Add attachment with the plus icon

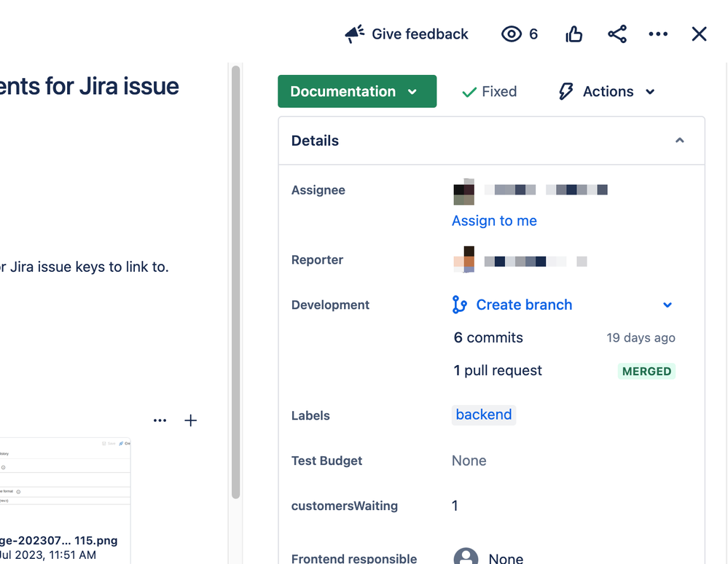[190, 420]
